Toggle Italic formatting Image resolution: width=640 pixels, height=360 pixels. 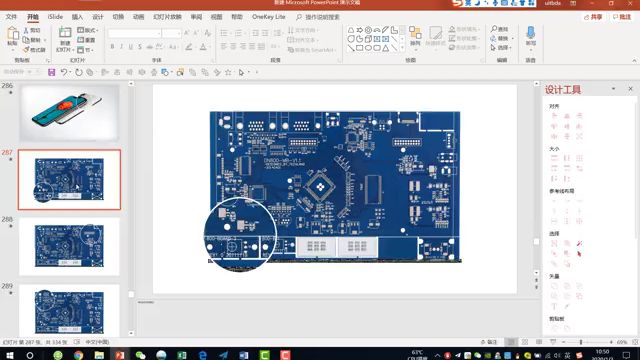(x=121, y=47)
